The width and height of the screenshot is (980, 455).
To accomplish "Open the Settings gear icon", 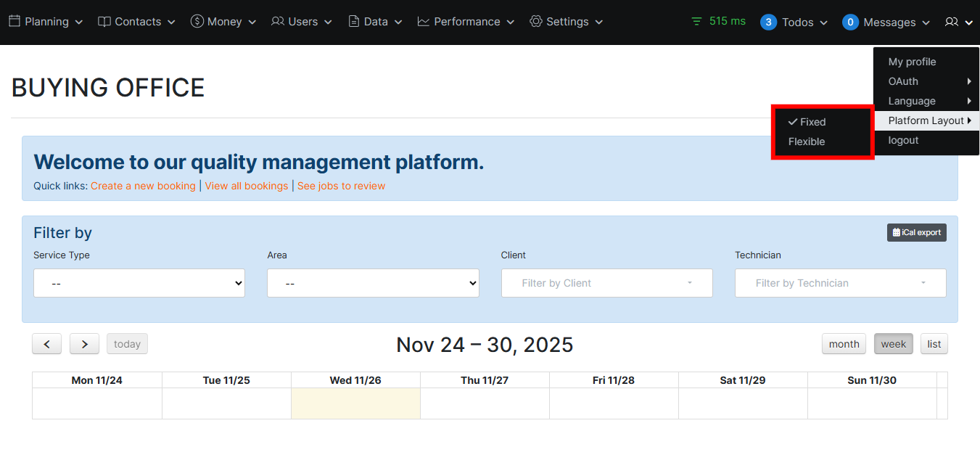I will pyautogui.click(x=535, y=21).
